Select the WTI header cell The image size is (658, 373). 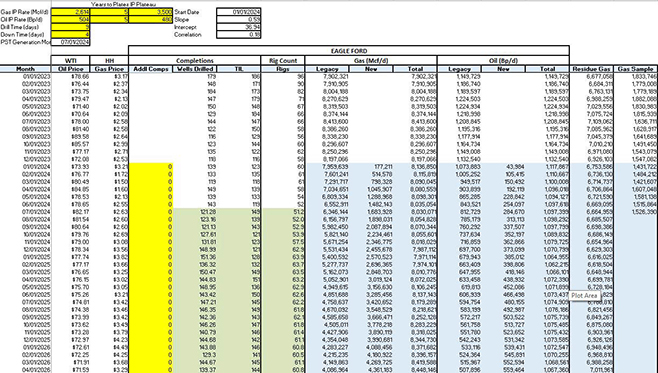(70, 61)
